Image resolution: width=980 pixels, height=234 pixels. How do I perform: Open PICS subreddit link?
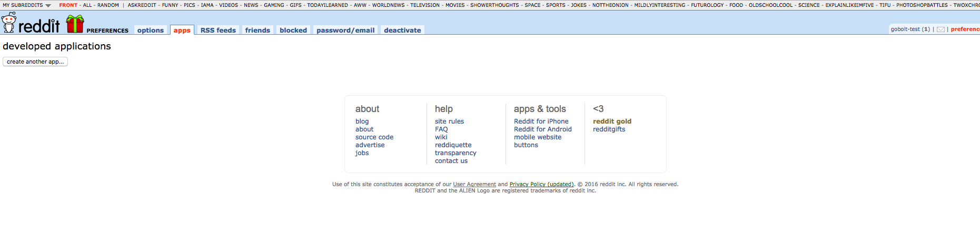click(x=190, y=5)
